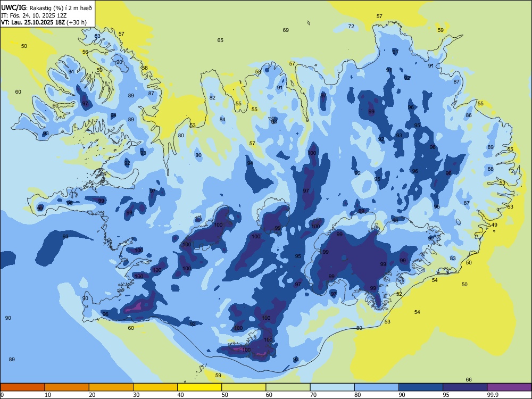This screenshot has height=399, width=532.
Task: Click the dark orange 0–10 legend swatch
Action: (22, 387)
